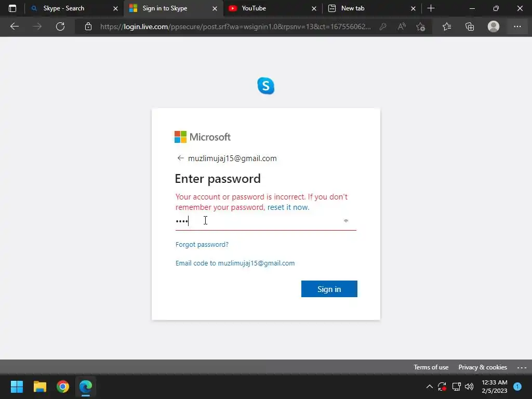Image resolution: width=532 pixels, height=399 pixels.
Task: Click the sync status tray icon
Action: [442, 387]
